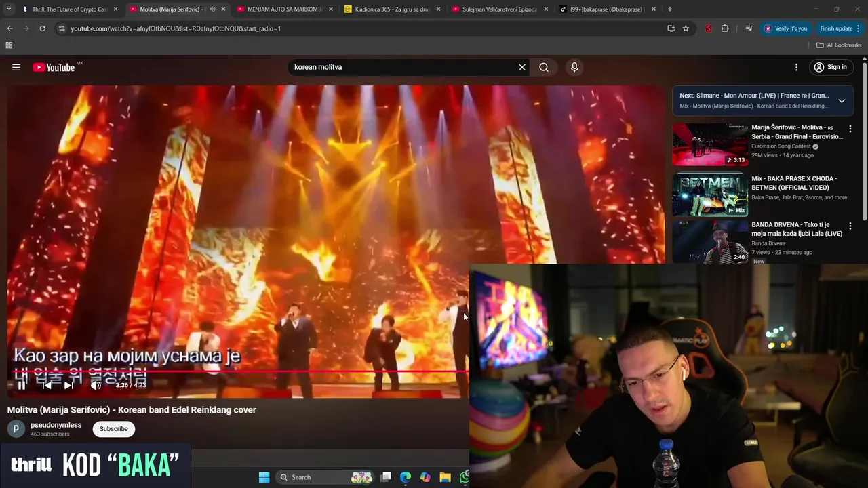Viewport: 868px width, 488px height.
Task: Click the address bar URL
Action: point(176,28)
